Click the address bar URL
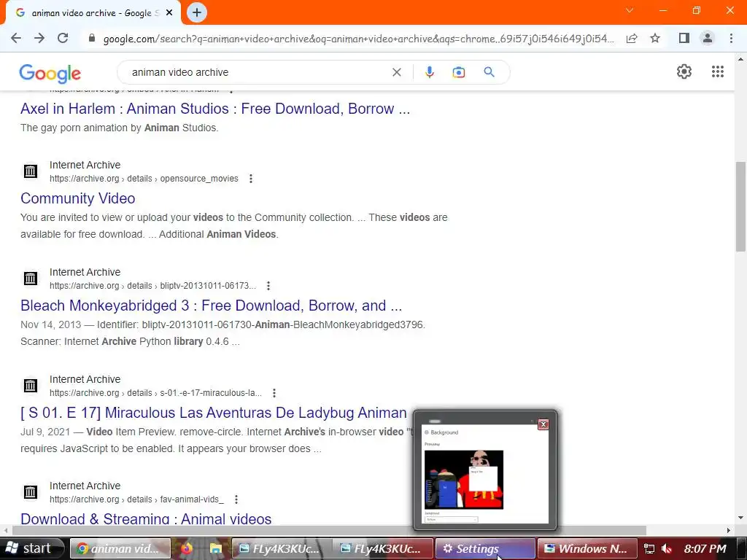Image resolution: width=747 pixels, height=560 pixels. point(358,39)
